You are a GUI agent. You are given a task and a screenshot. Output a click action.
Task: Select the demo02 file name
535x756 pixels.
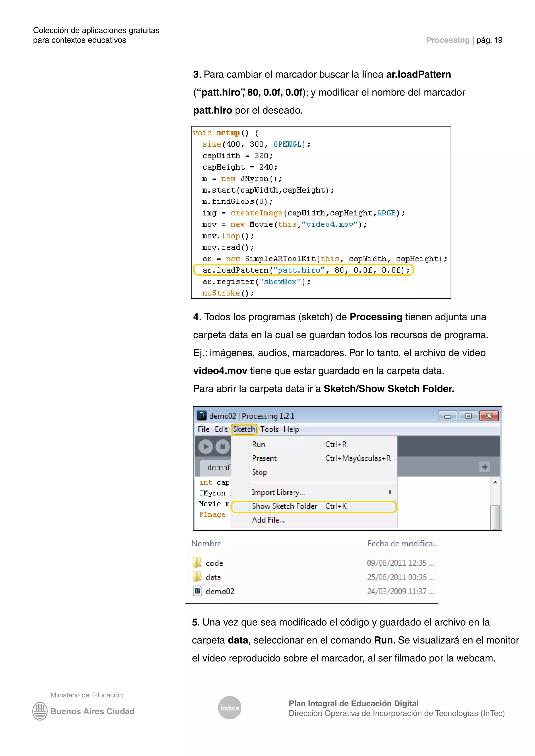tap(220, 591)
